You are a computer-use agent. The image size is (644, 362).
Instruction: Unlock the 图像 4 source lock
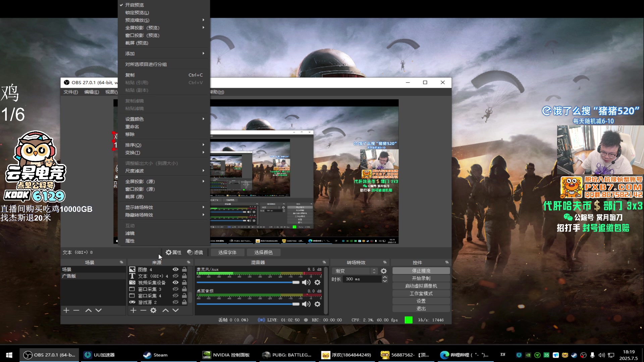click(184, 269)
